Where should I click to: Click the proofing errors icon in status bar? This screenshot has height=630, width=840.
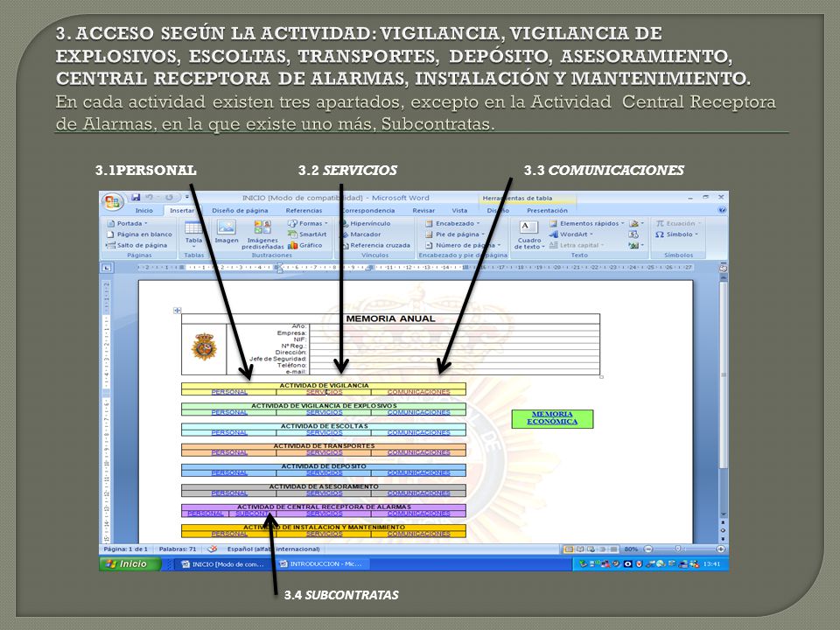tap(212, 549)
